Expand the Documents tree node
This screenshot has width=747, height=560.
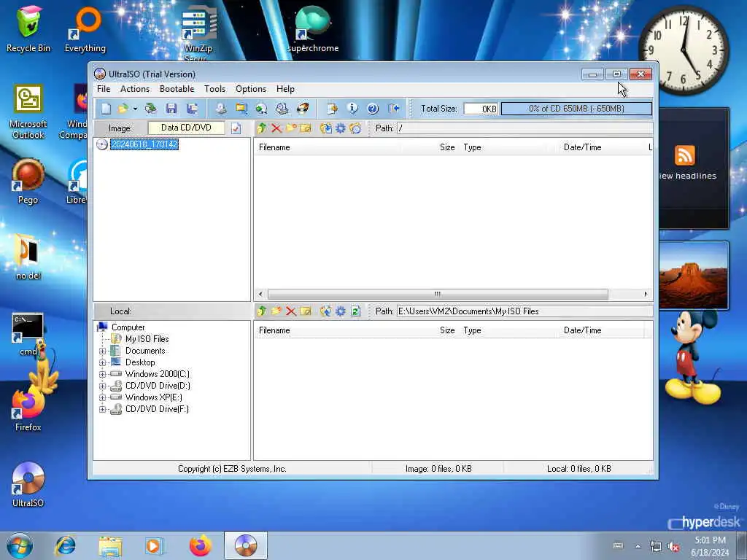point(102,351)
